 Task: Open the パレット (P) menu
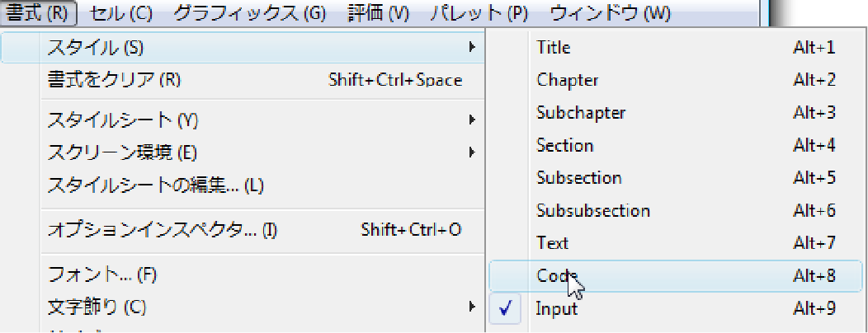[479, 13]
